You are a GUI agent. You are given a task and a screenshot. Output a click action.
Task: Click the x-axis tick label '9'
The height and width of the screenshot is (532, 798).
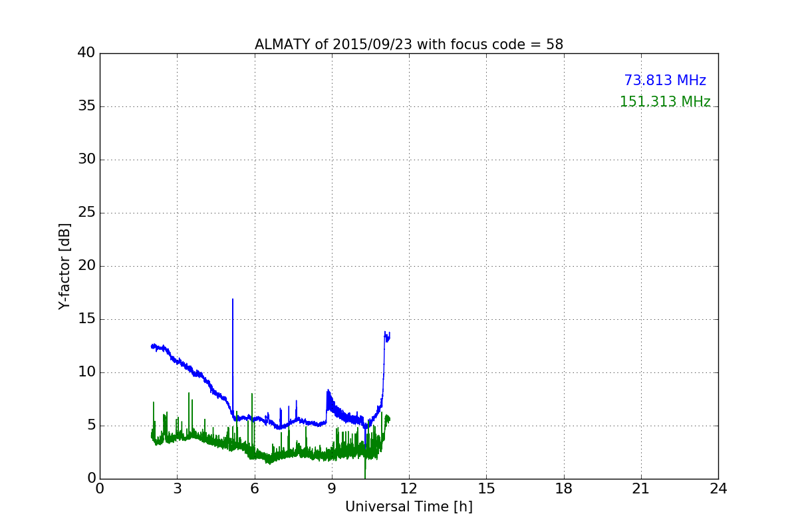coord(332,489)
